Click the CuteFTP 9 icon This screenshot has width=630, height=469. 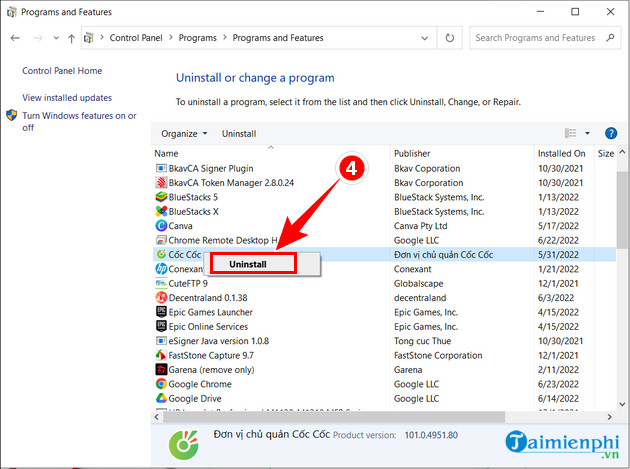(x=161, y=283)
